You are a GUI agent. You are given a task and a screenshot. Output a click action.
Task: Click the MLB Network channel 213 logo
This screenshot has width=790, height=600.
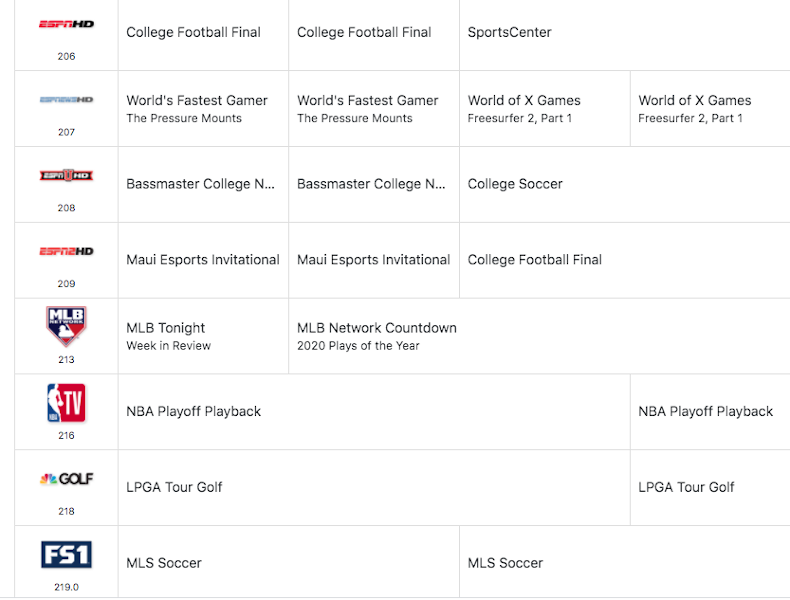pyautogui.click(x=66, y=326)
